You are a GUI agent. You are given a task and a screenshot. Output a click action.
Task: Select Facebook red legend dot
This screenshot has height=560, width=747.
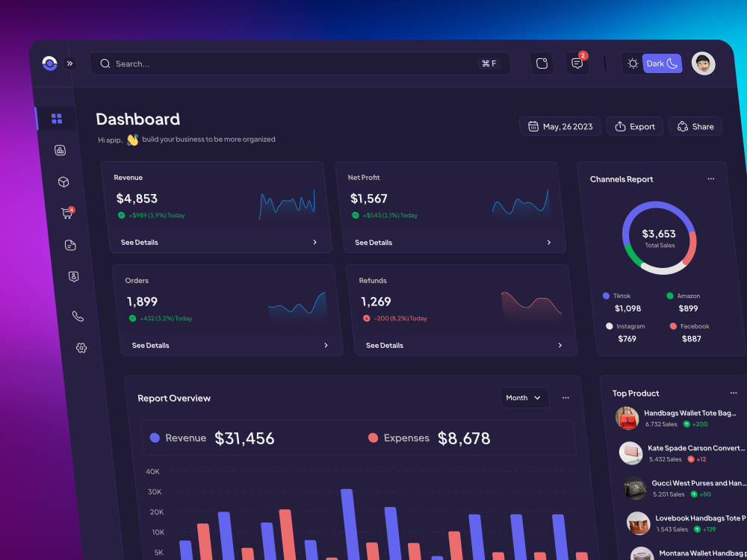coord(673,326)
